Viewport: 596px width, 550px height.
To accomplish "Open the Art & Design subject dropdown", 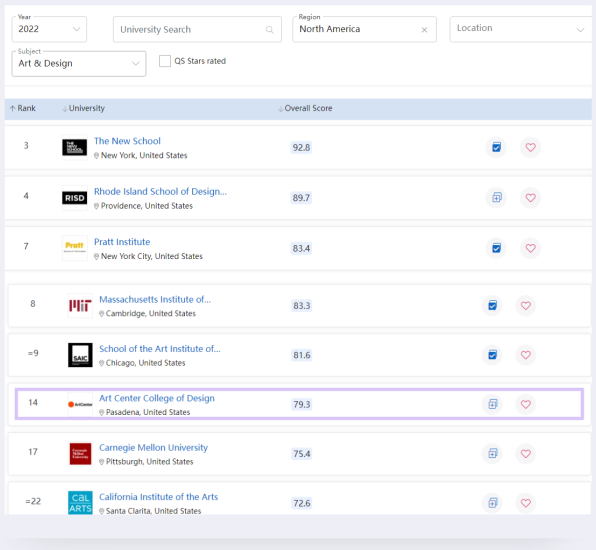I will 79,63.
